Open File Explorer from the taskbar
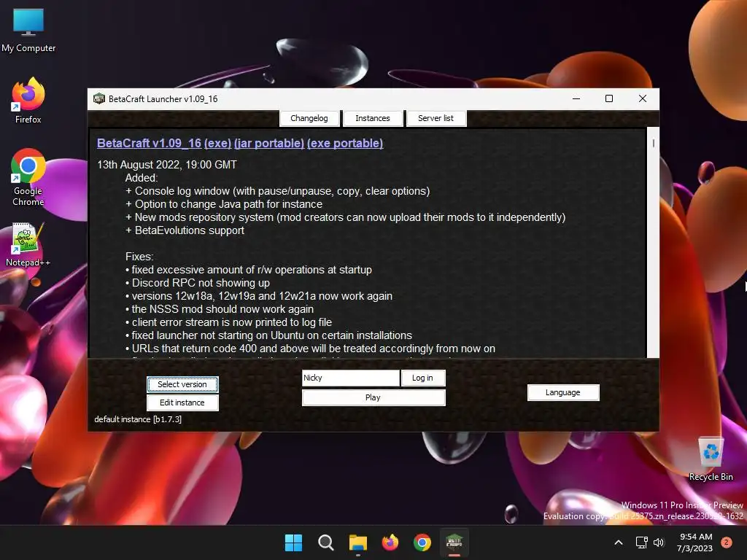The image size is (747, 560). click(357, 542)
